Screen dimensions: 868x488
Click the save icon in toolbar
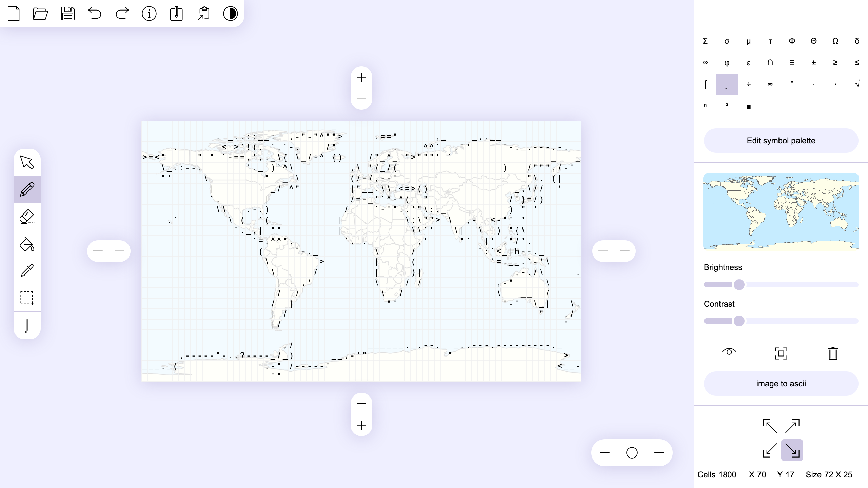[x=67, y=13]
